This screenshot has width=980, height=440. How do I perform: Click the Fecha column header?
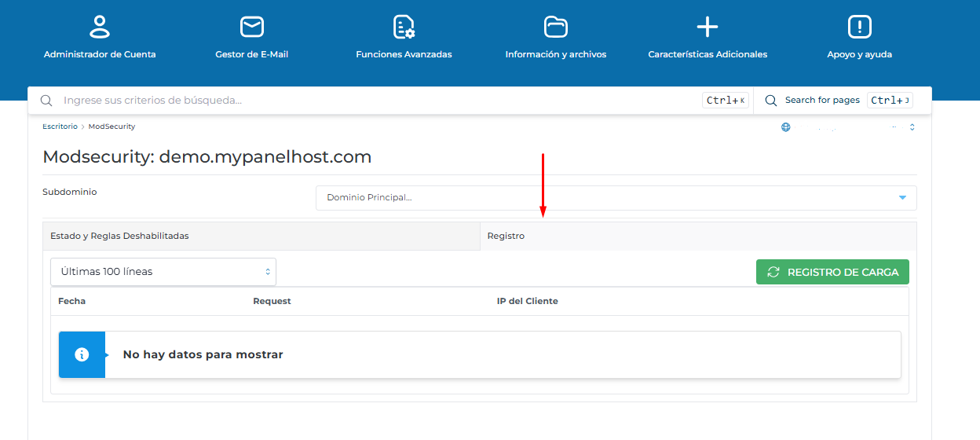[x=71, y=302]
